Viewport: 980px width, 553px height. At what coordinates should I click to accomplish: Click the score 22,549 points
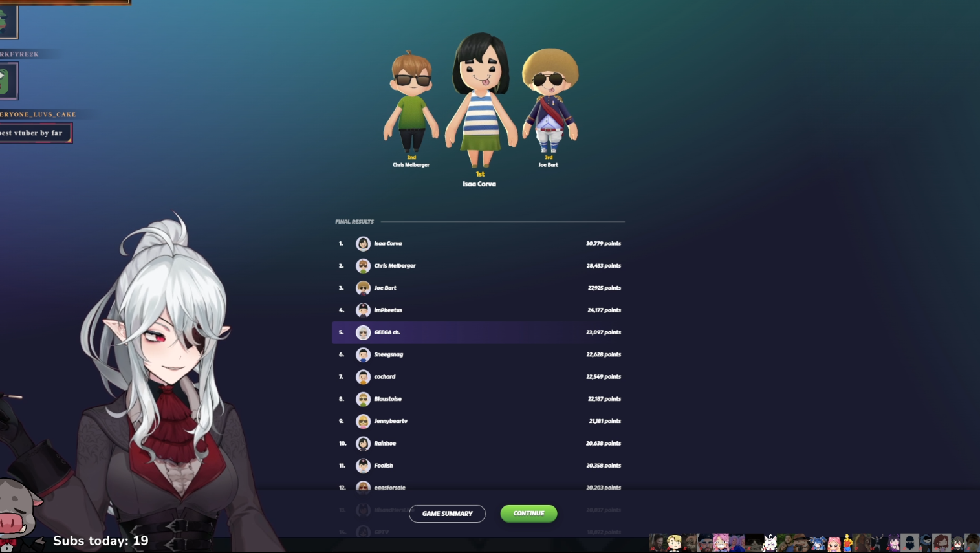(604, 377)
